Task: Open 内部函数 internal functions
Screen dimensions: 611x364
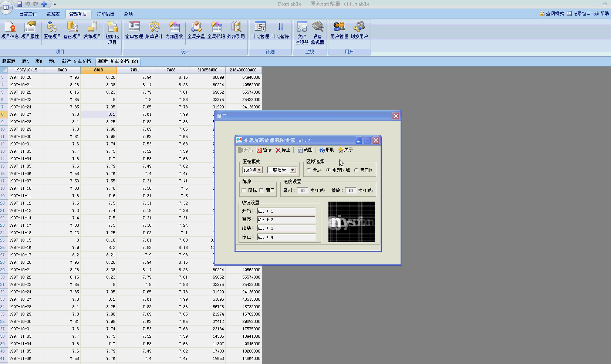Action: click(x=174, y=30)
